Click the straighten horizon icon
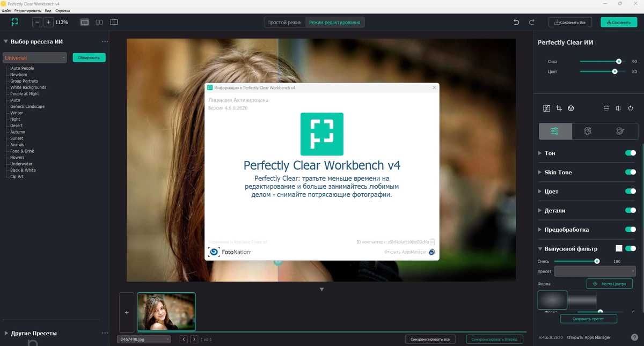The height and width of the screenshot is (346, 644). [606, 108]
